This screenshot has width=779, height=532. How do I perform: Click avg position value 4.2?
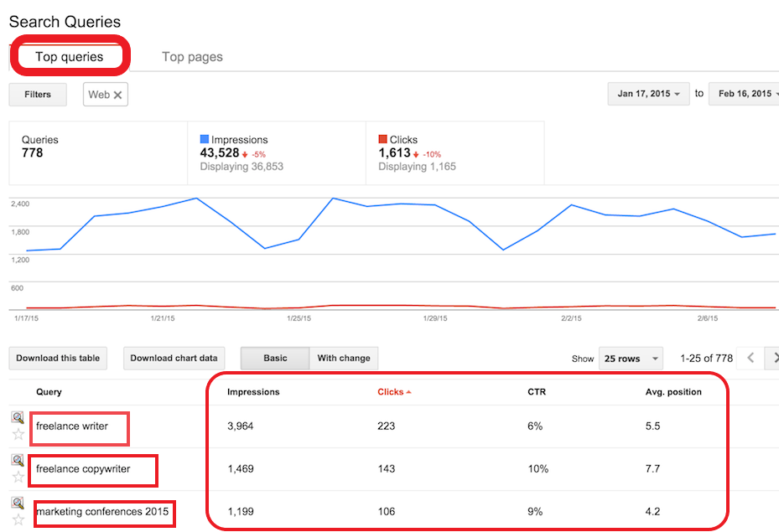click(653, 512)
